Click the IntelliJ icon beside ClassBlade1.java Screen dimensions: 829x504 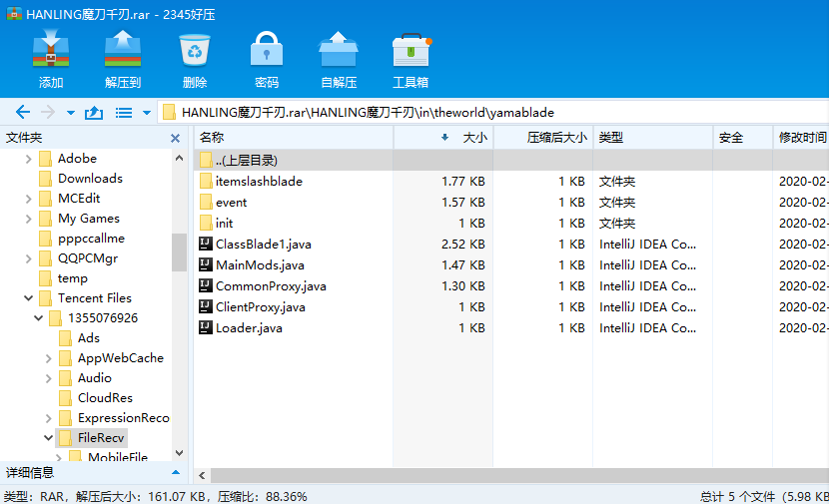pyautogui.click(x=205, y=244)
